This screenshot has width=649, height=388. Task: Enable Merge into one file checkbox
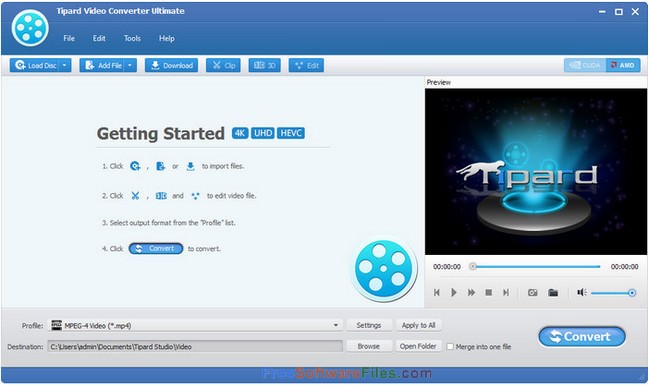click(450, 347)
